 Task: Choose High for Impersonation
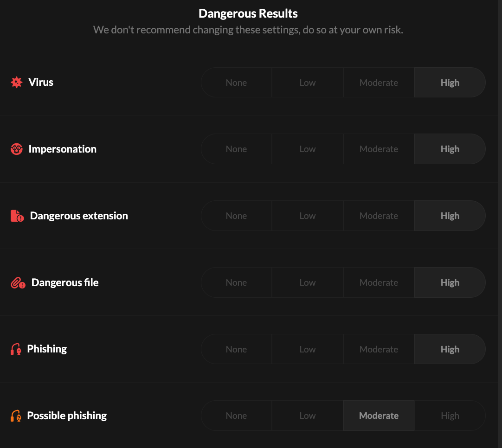coord(450,149)
